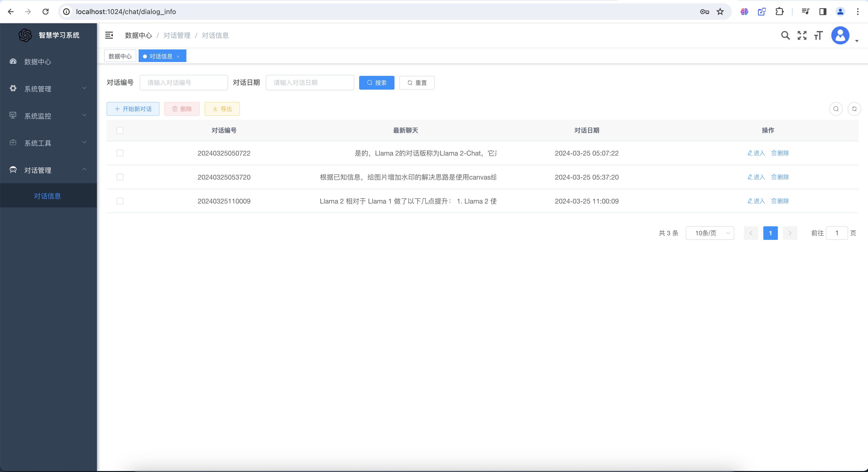Image resolution: width=868 pixels, height=472 pixels.
Task: Switch to the 数据中心 tab
Action: click(120, 56)
